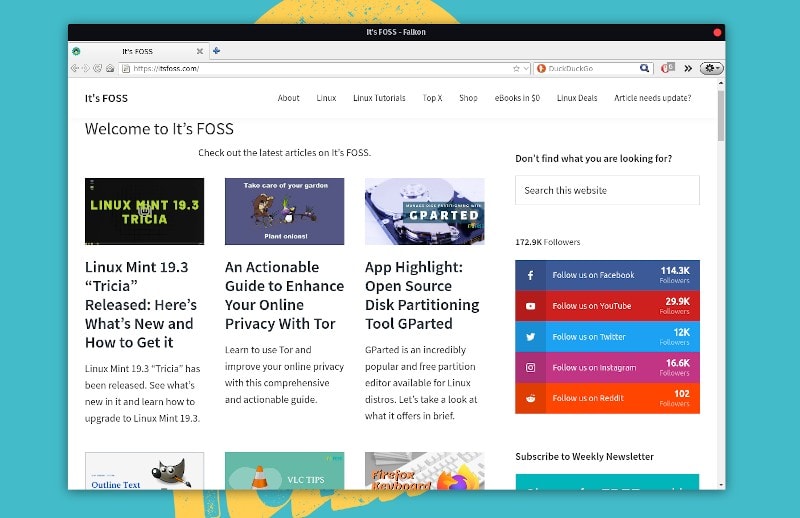Click the magnifier search button in toolbar

(644, 68)
